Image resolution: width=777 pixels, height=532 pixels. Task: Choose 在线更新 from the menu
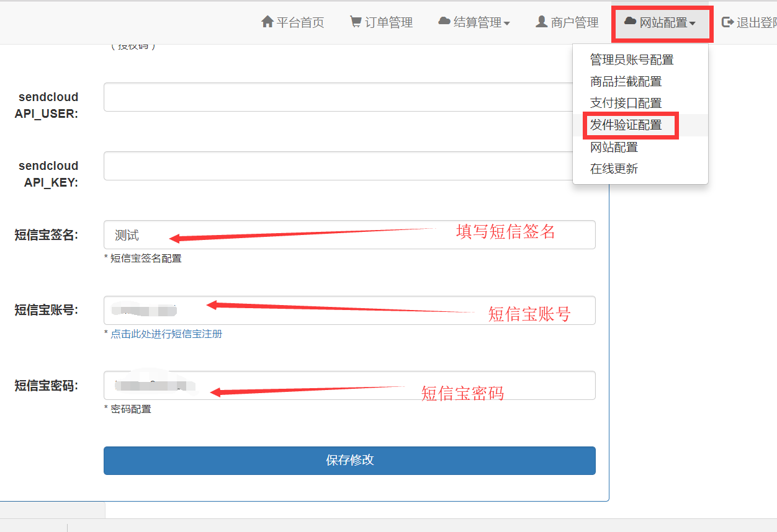point(614,169)
